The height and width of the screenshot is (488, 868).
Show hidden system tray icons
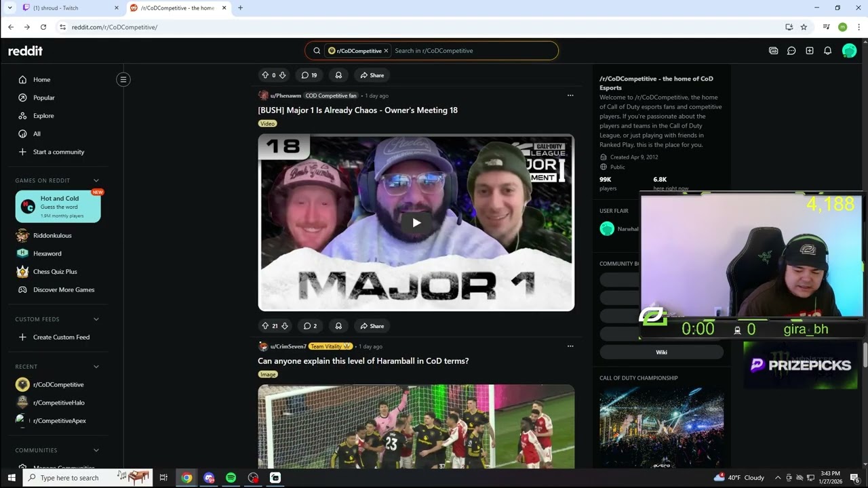tap(778, 478)
